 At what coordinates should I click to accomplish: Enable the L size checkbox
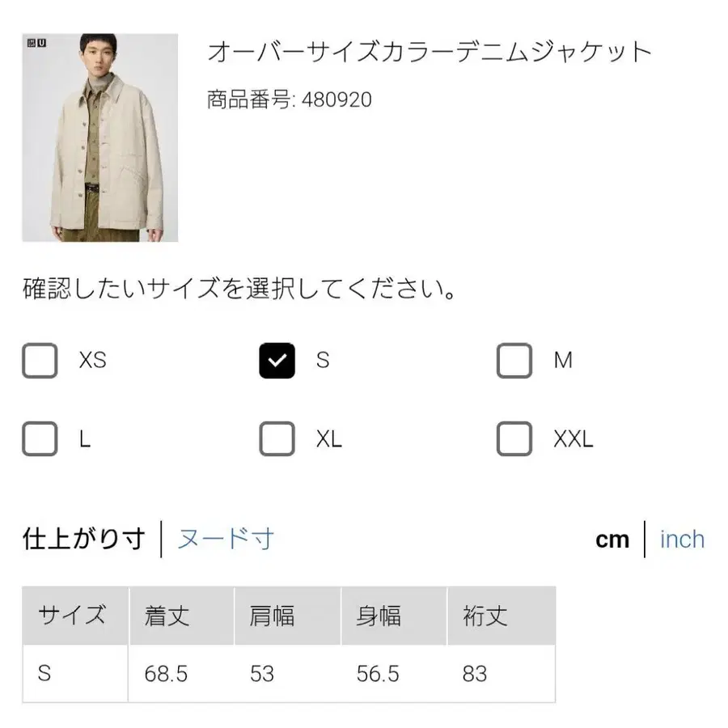pos(39,439)
